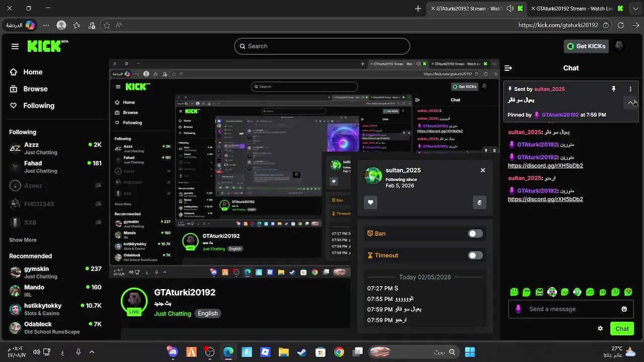644x362 pixels.
Task: Follow sultan_2025 with the heart button
Action: point(371,202)
